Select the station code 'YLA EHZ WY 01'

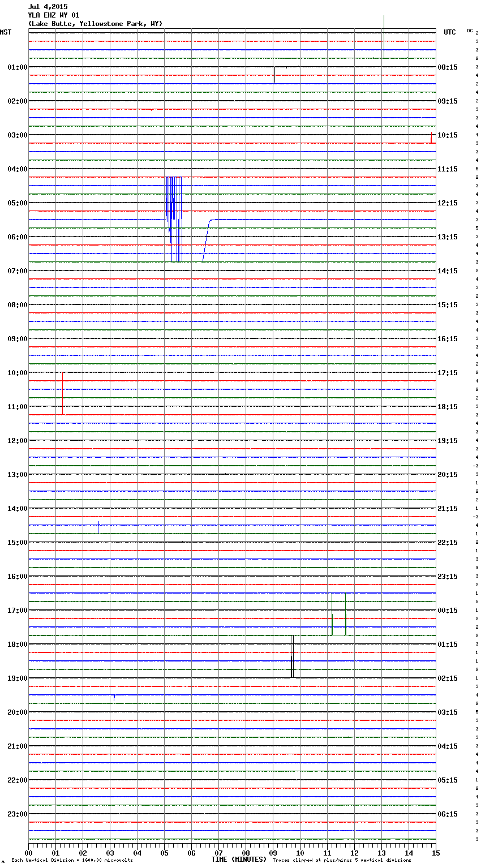click(x=53, y=15)
